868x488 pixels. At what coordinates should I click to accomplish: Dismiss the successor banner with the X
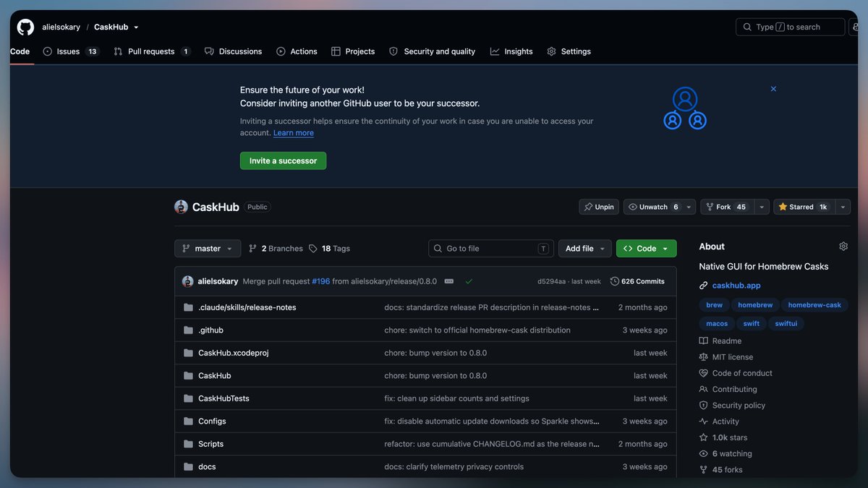tap(773, 89)
